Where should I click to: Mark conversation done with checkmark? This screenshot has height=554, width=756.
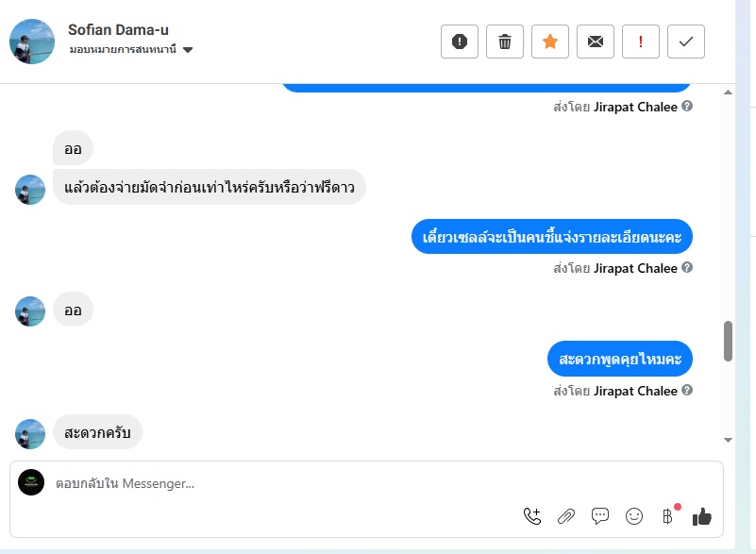coord(685,42)
